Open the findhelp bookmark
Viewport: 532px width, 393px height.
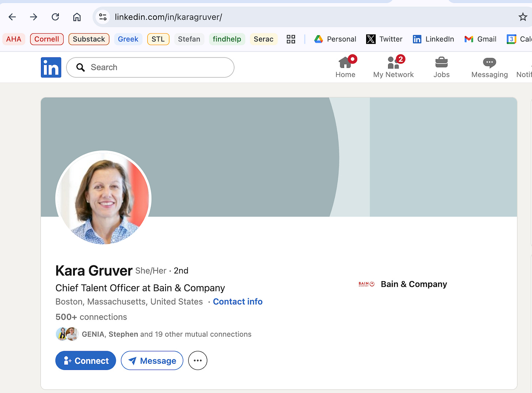[227, 39]
